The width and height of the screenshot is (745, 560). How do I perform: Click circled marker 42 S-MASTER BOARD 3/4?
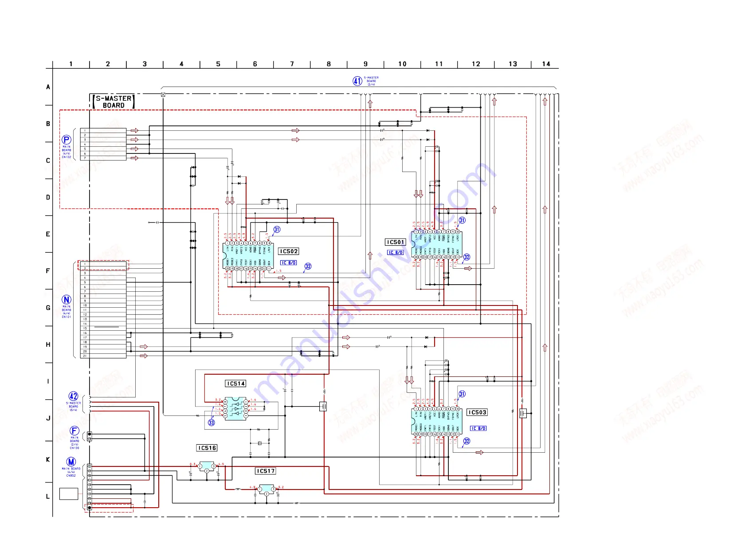click(x=73, y=396)
